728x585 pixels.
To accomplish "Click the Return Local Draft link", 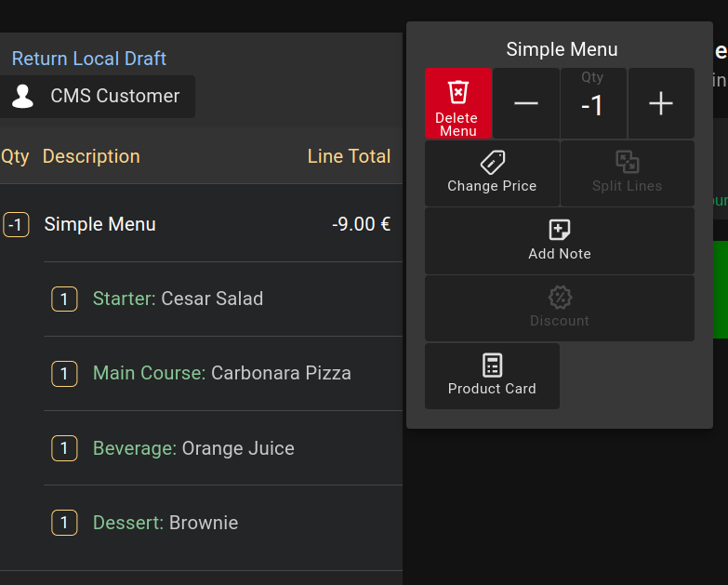I will click(x=89, y=59).
